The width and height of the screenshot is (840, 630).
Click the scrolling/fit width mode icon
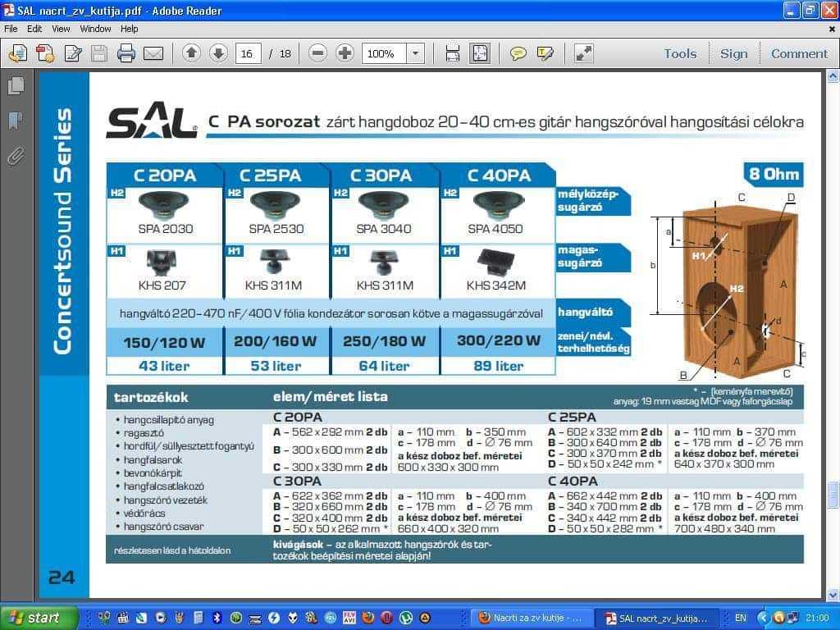pyautogui.click(x=453, y=53)
